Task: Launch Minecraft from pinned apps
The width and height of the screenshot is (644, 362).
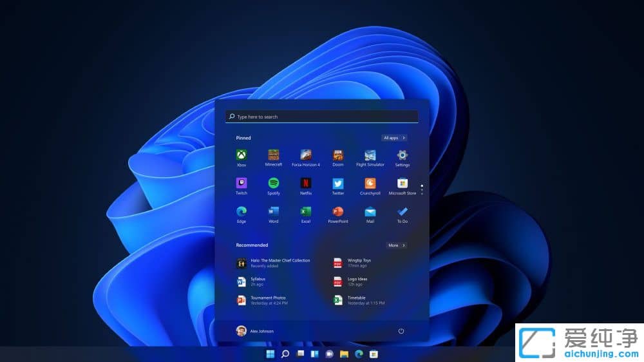Action: click(x=274, y=156)
